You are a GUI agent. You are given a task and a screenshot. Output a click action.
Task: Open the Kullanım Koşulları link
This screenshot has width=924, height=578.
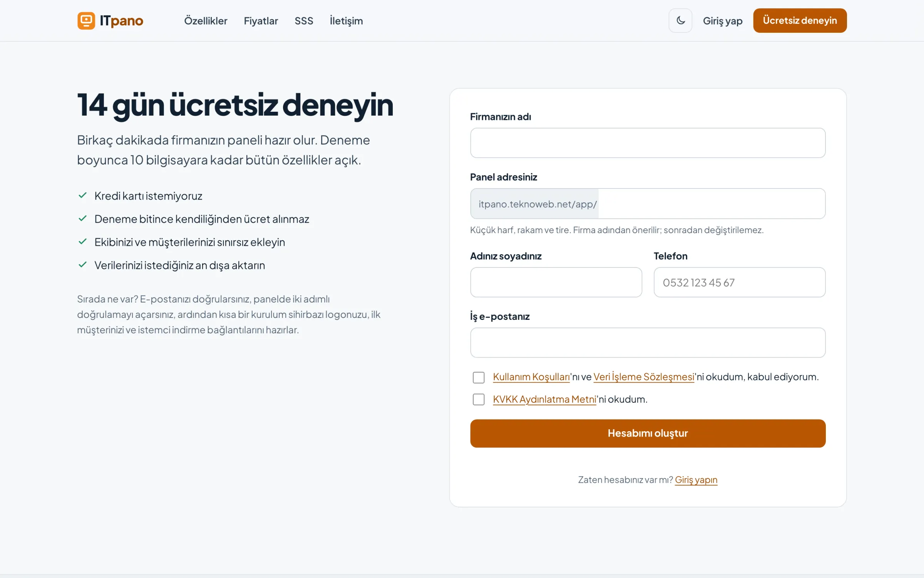(531, 377)
